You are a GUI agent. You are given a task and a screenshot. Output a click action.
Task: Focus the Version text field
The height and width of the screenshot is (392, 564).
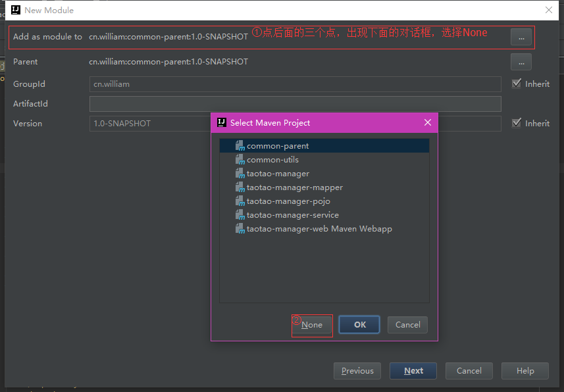point(150,124)
